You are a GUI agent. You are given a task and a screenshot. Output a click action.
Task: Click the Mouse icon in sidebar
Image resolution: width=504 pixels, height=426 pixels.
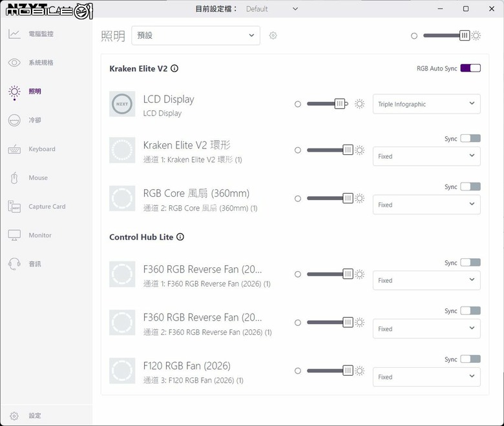14,178
